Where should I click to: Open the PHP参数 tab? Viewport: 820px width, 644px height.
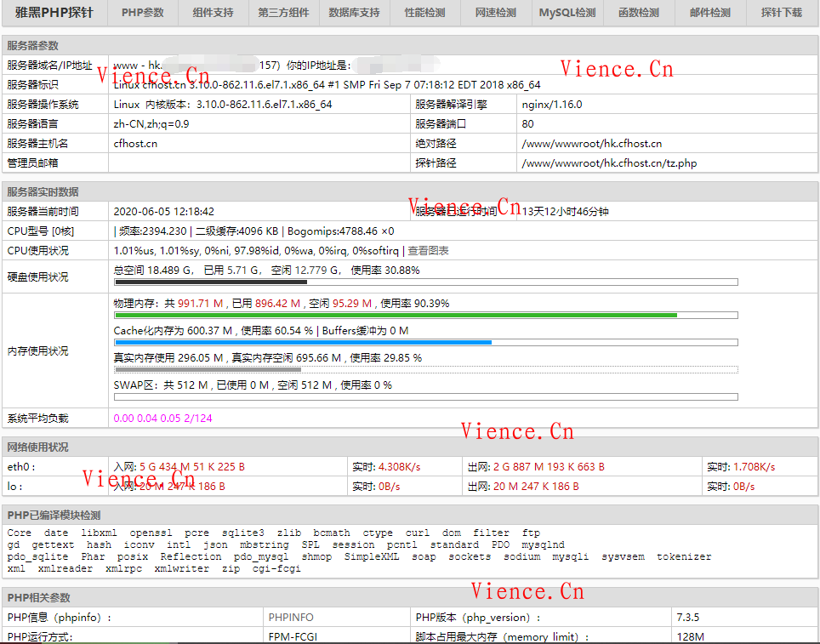click(x=141, y=13)
